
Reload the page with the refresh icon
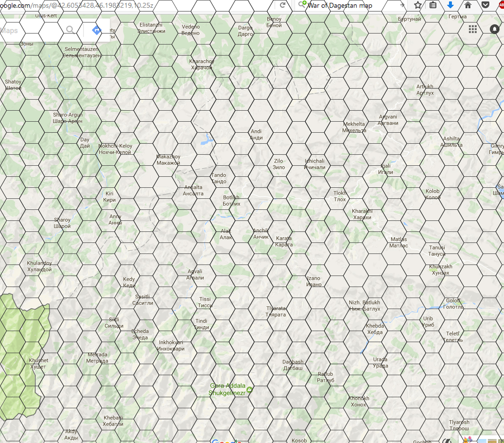[282, 5]
